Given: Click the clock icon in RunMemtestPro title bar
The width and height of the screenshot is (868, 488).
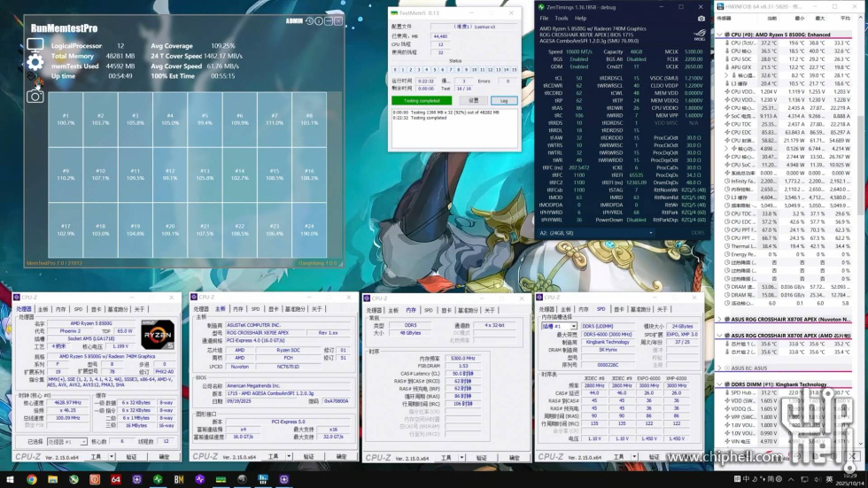Looking at the screenshot, I should click(x=311, y=20).
